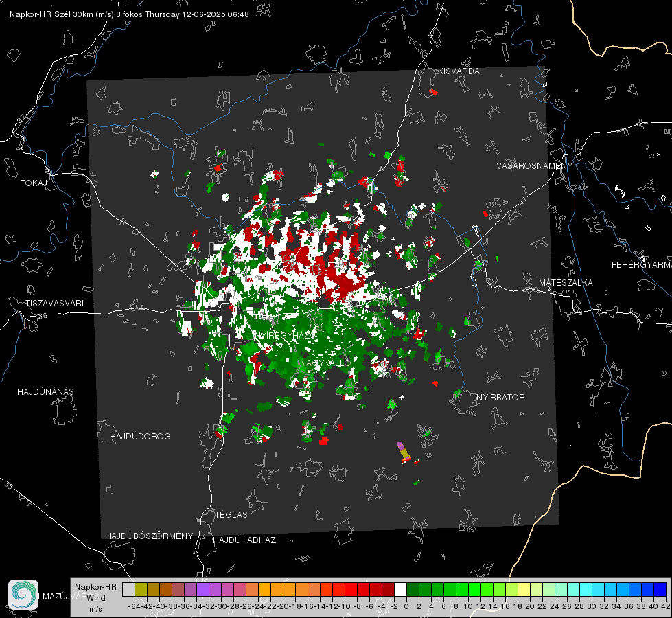Click road number 41 near Vásárosnamény

click(522, 201)
